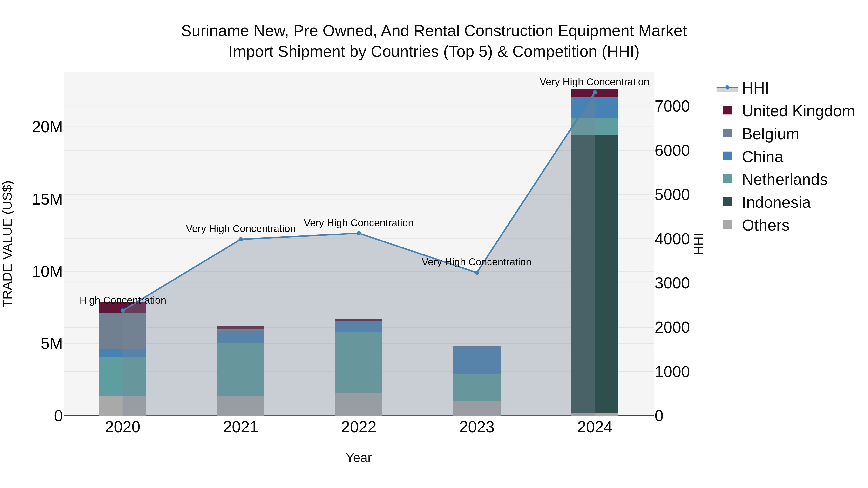
Task: Click the chart title text
Action: pyautogui.click(x=434, y=41)
